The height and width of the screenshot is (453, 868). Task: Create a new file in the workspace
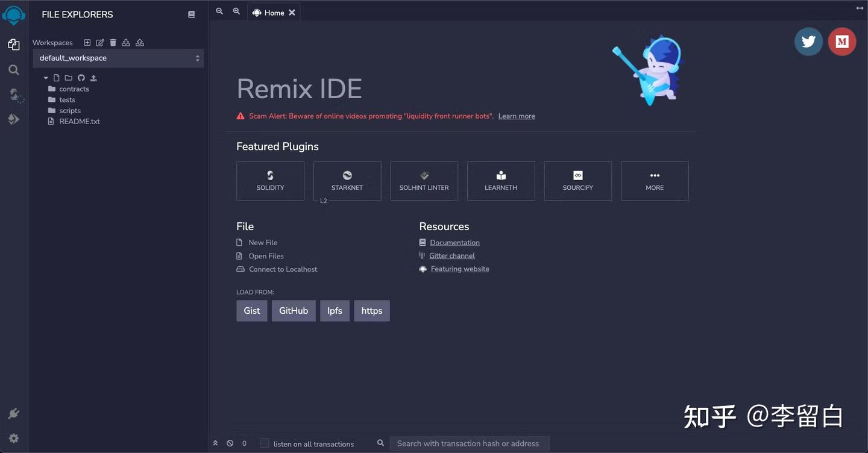click(56, 78)
